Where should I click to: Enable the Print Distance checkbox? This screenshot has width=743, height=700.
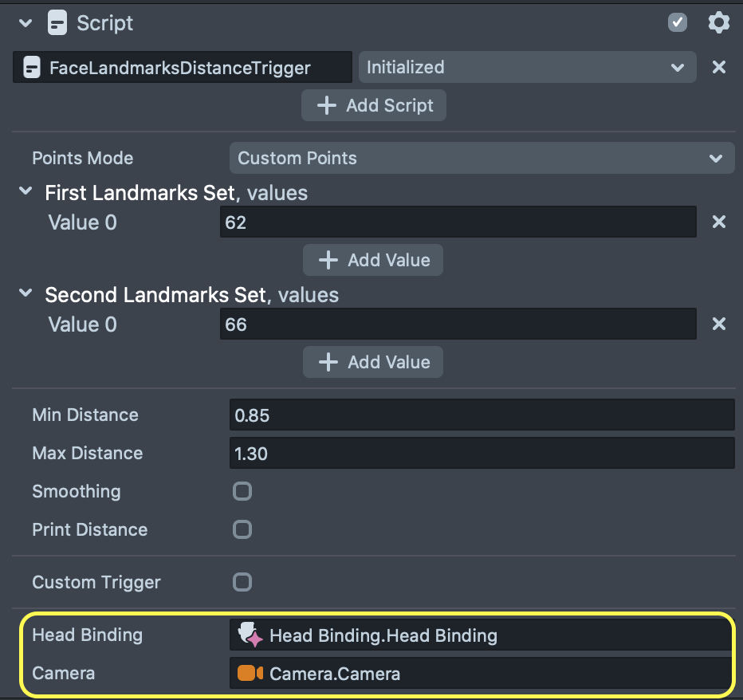pyautogui.click(x=242, y=529)
